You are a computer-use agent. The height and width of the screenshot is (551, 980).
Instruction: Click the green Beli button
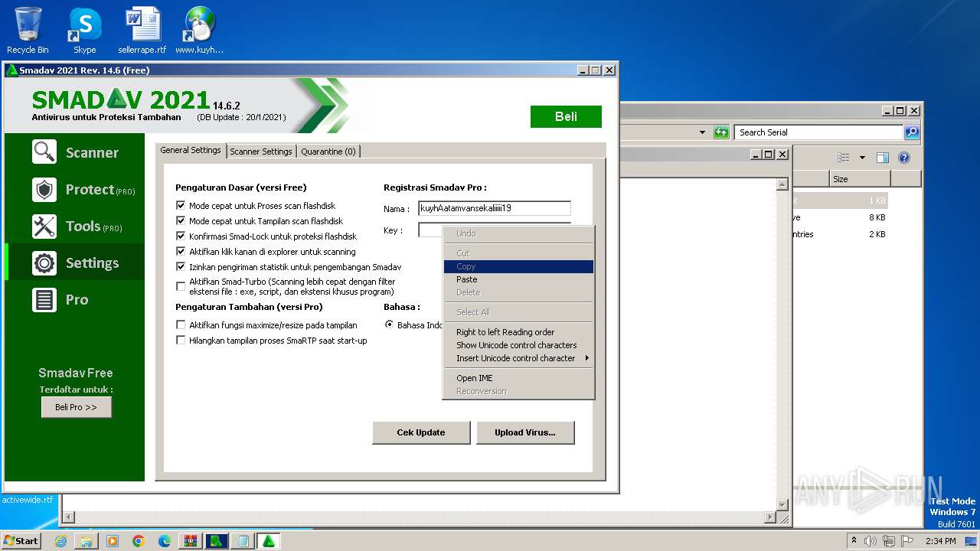click(x=566, y=116)
